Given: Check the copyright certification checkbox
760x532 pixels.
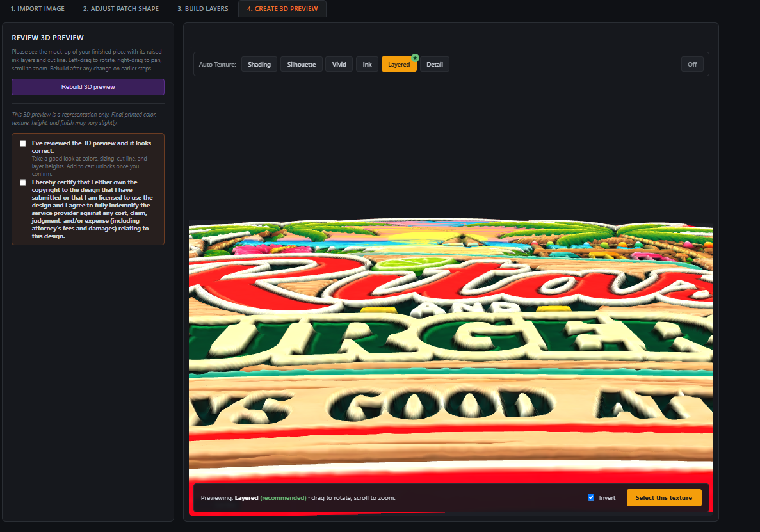Looking at the screenshot, I should (x=23, y=182).
